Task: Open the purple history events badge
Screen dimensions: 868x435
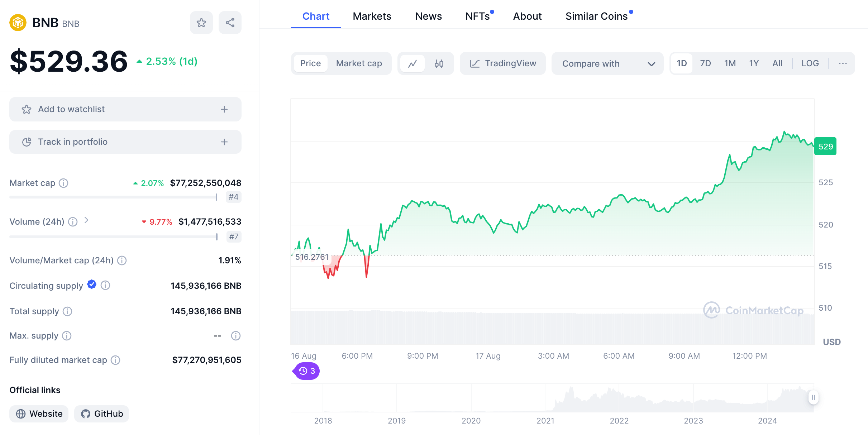Action: coord(306,371)
